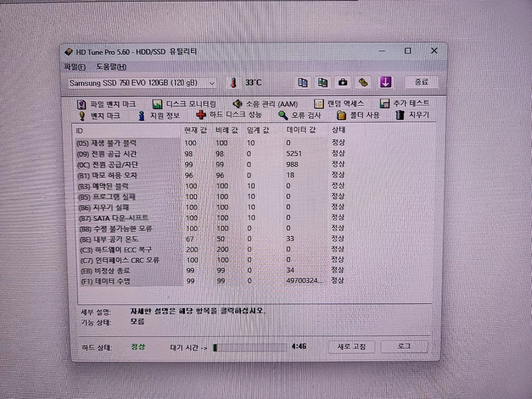The width and height of the screenshot is (532, 399).
Task: Switch to the 지우기 tab
Action: click(413, 115)
